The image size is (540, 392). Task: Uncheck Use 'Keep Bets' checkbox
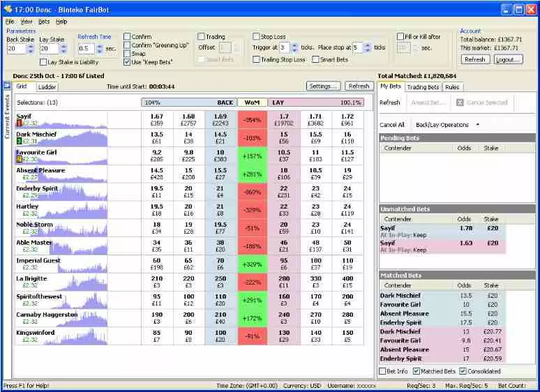click(x=127, y=62)
